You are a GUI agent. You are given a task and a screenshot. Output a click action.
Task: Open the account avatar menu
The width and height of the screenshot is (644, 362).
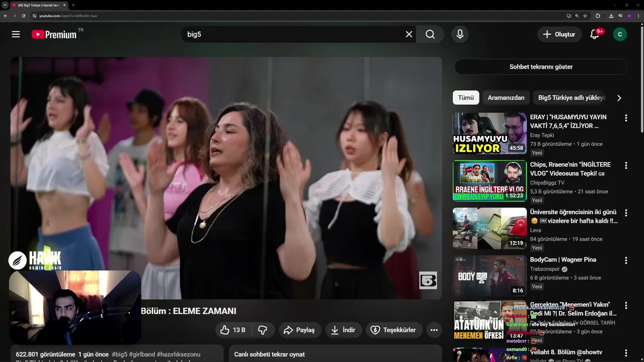pyautogui.click(x=620, y=34)
